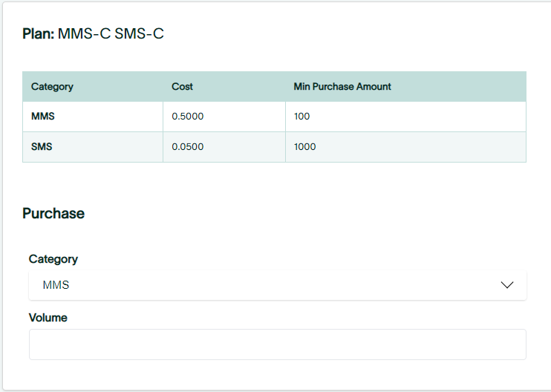Click the MMS row label cell
The height and width of the screenshot is (392, 551).
pyautogui.click(x=93, y=117)
